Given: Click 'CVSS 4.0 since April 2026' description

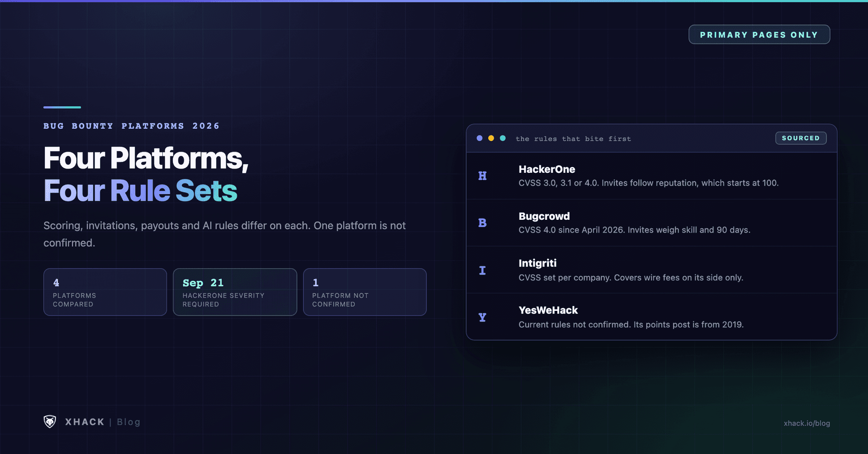Looking at the screenshot, I should [x=634, y=230].
